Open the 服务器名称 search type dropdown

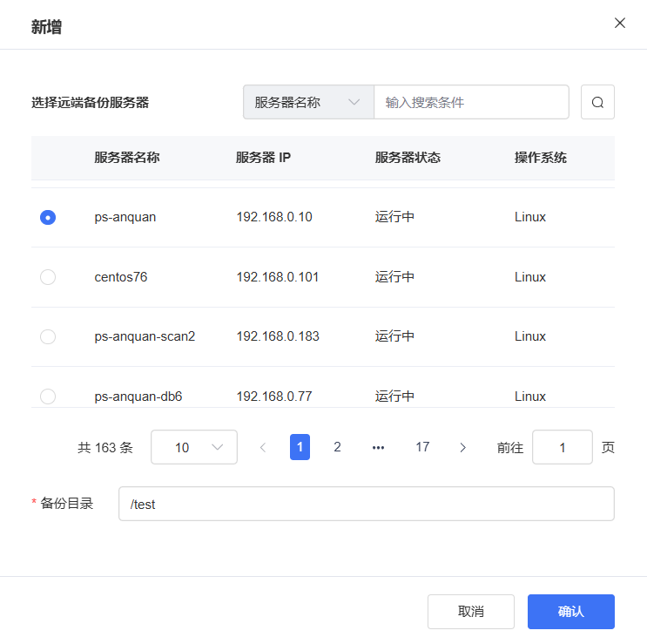click(308, 102)
